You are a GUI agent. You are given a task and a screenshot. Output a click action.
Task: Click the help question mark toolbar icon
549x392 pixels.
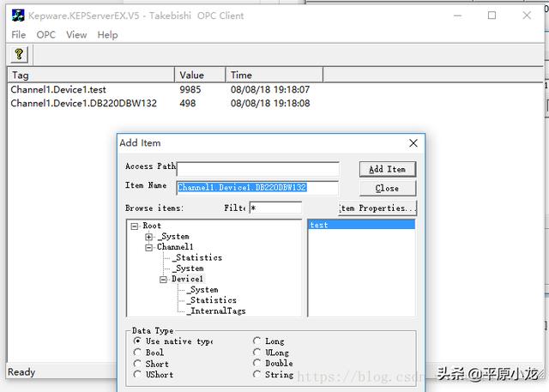(19, 55)
